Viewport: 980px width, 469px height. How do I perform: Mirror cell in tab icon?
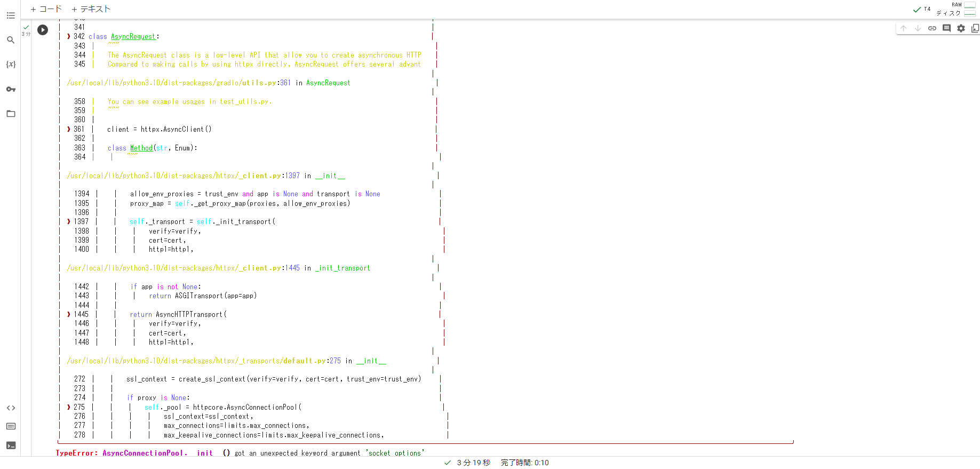(x=975, y=28)
